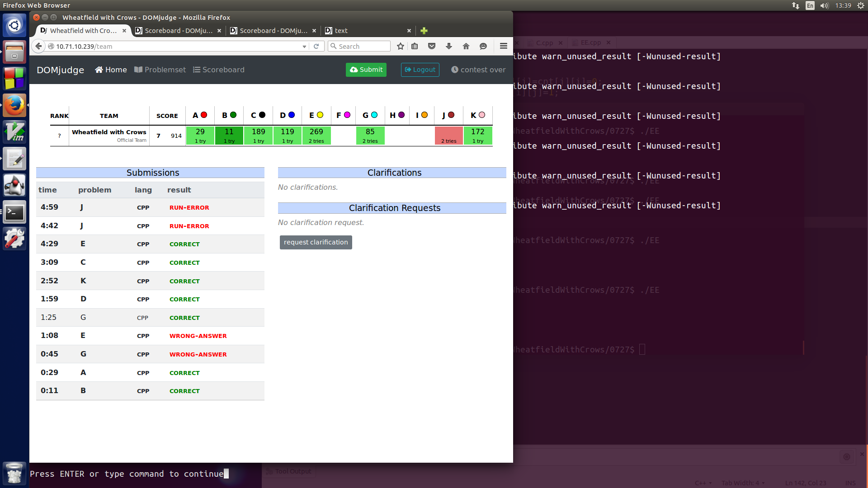Focus the Firefox Search input field

click(x=363, y=46)
